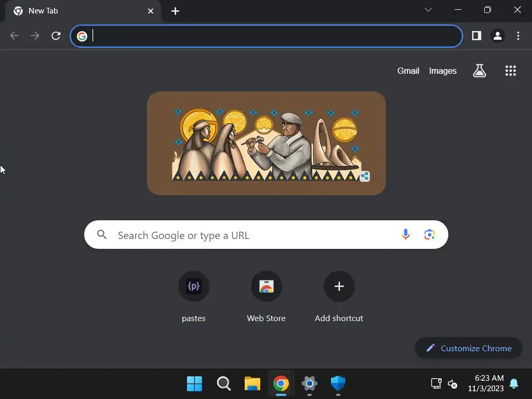
Task: Open the Google apps grid
Action: pos(510,71)
